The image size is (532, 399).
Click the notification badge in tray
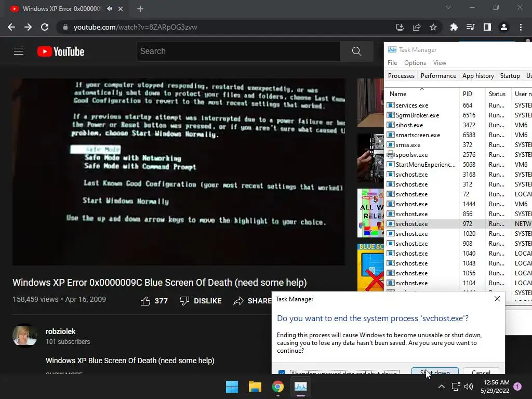coord(517,387)
